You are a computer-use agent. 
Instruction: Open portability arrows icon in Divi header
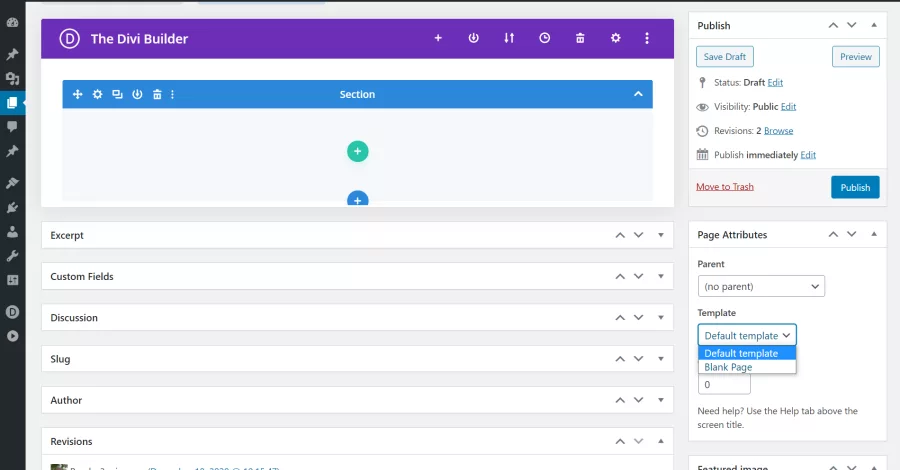click(509, 38)
